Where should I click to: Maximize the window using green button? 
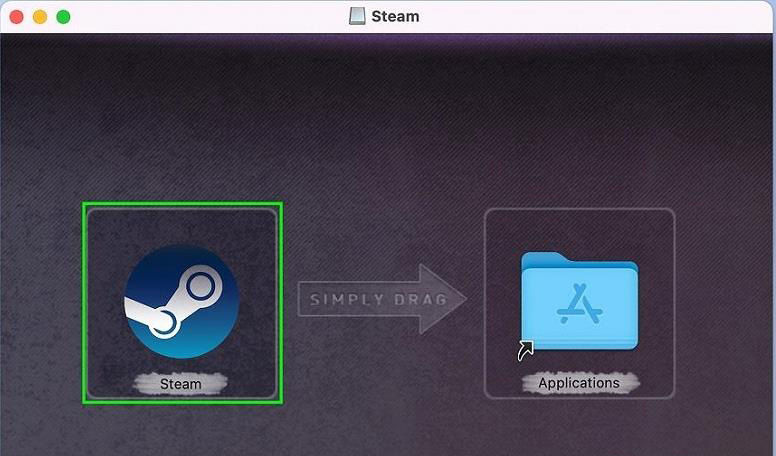click(x=63, y=17)
